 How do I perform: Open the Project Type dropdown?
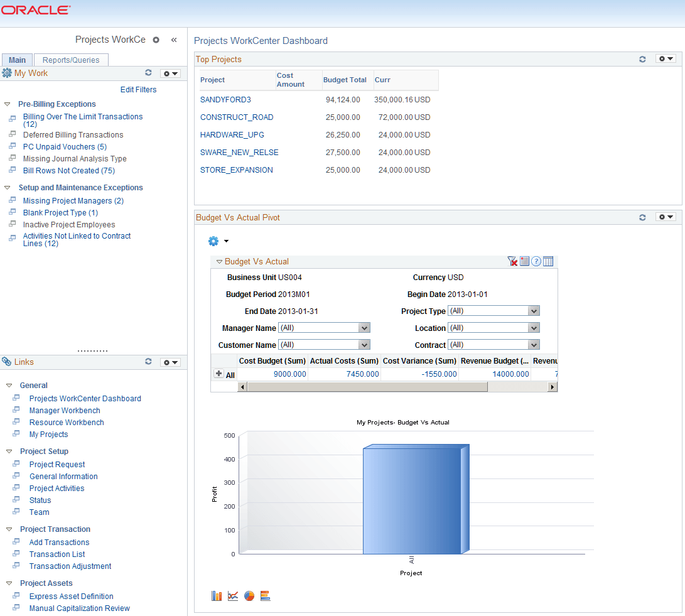tap(533, 310)
